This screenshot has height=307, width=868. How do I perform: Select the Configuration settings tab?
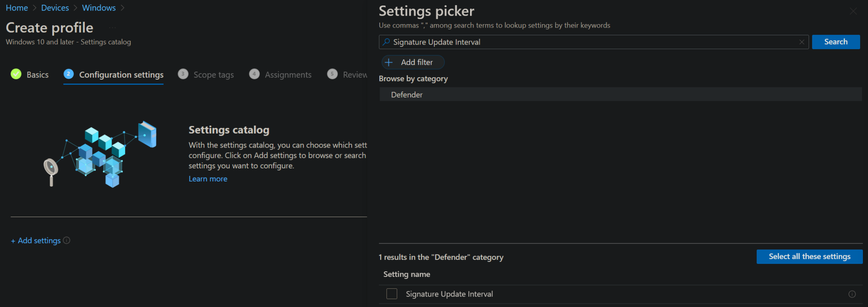[121, 75]
